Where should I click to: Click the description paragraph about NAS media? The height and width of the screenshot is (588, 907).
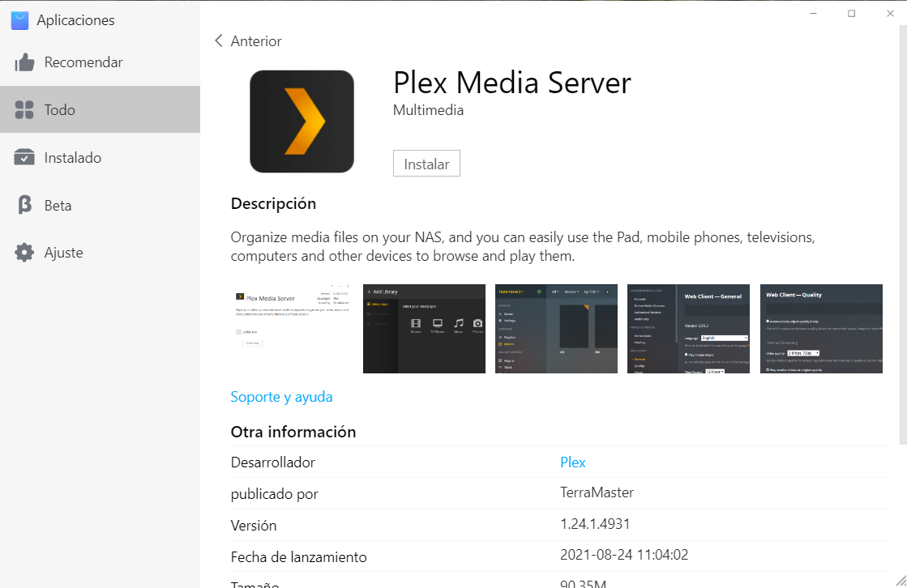pos(523,246)
